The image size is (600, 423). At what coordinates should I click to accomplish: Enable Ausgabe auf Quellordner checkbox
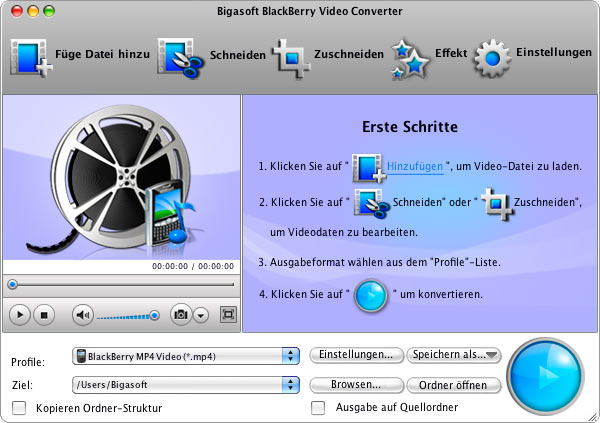coord(318,408)
